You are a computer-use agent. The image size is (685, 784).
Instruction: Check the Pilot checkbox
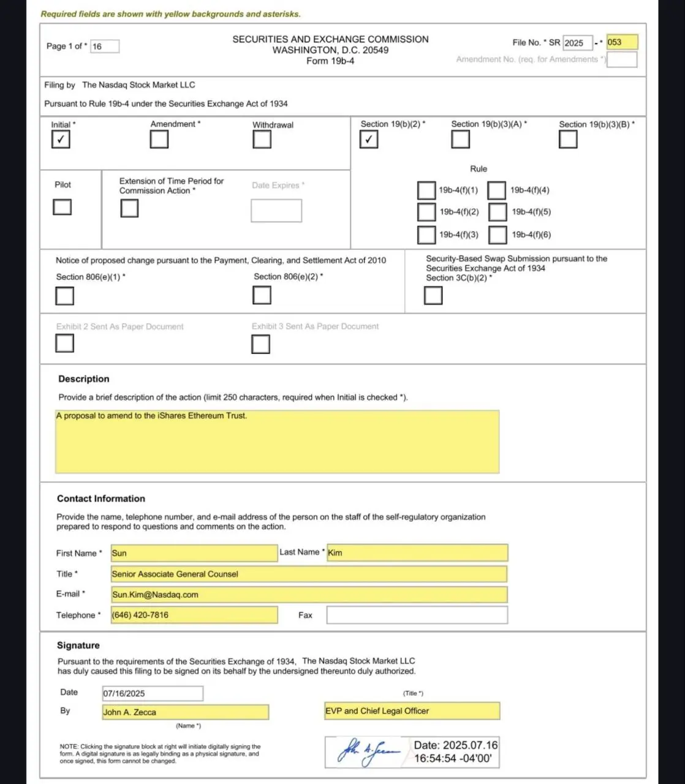[x=62, y=207]
